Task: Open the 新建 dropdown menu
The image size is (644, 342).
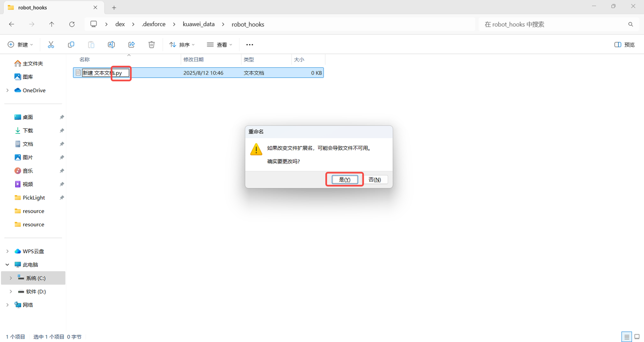Action: click(x=21, y=45)
